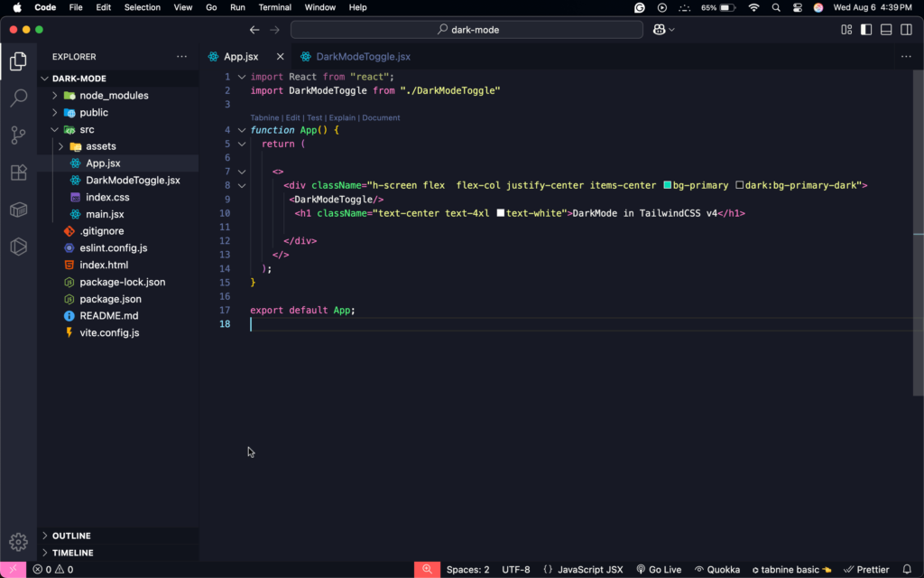Click the Manage gear icon
This screenshot has width=924, height=578.
18,542
